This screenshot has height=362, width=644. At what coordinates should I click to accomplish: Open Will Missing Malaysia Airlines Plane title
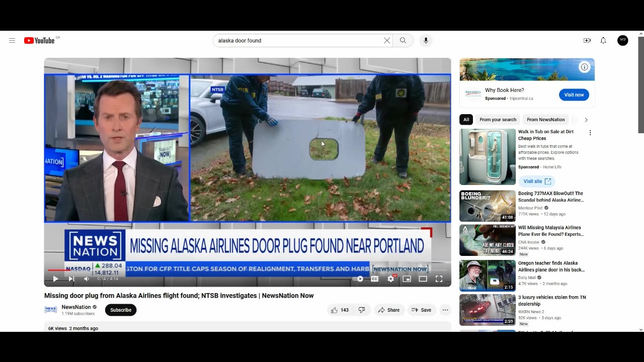[x=550, y=231]
